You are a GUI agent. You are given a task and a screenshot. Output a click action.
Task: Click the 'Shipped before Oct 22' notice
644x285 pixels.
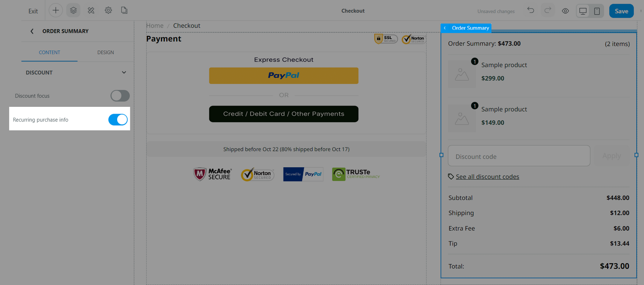pyautogui.click(x=287, y=149)
